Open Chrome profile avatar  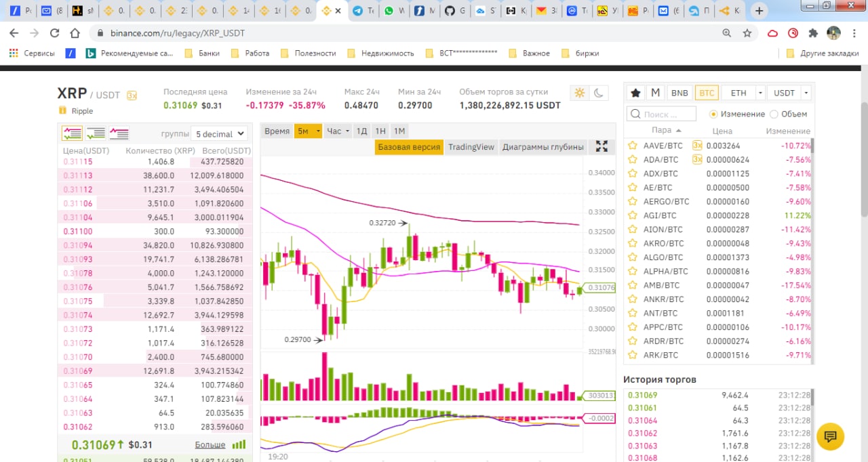[x=833, y=33]
